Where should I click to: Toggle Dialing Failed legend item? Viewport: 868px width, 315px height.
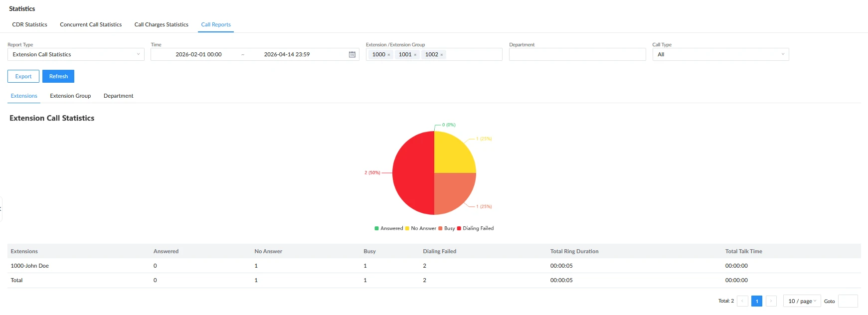coord(476,228)
